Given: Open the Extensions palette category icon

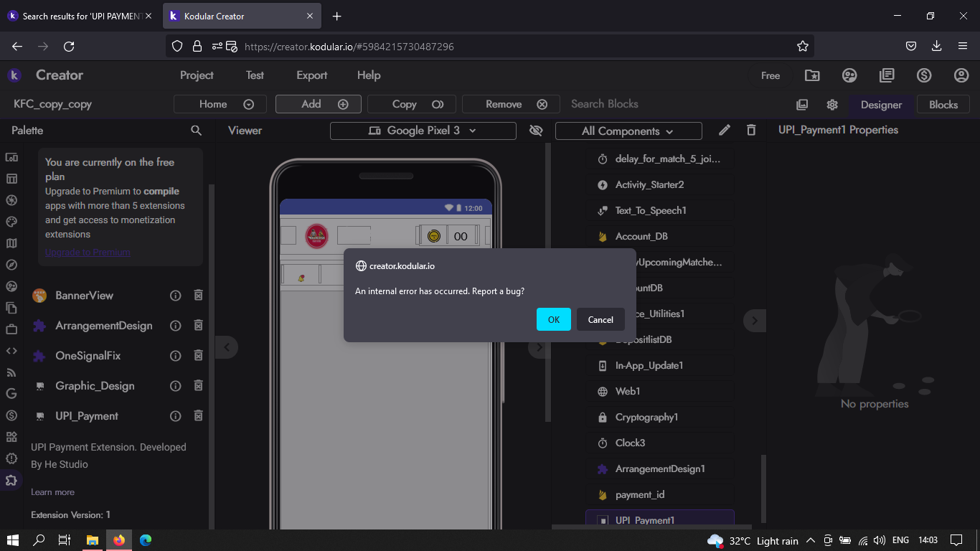Looking at the screenshot, I should [11, 480].
